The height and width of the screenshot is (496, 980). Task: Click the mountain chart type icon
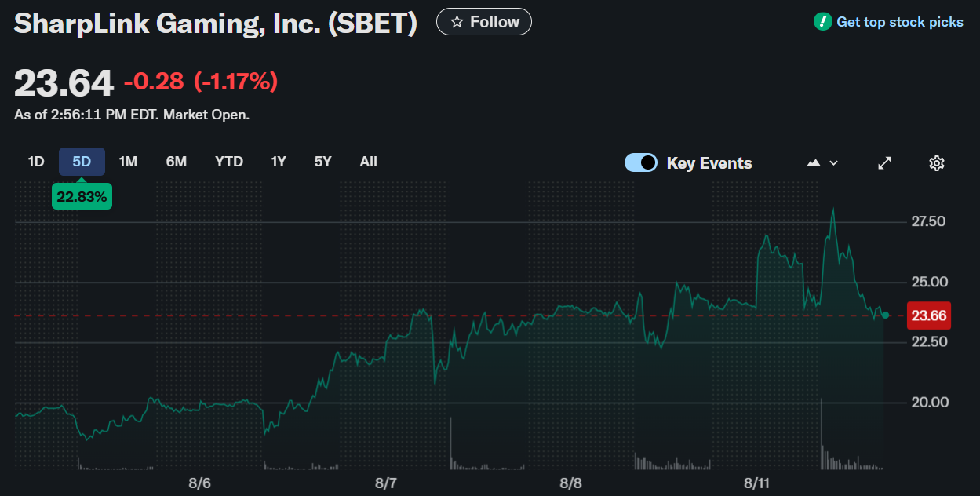point(814,162)
